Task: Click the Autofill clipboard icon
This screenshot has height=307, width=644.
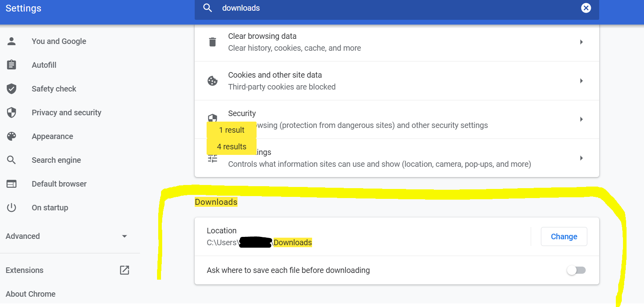Action: (11, 65)
